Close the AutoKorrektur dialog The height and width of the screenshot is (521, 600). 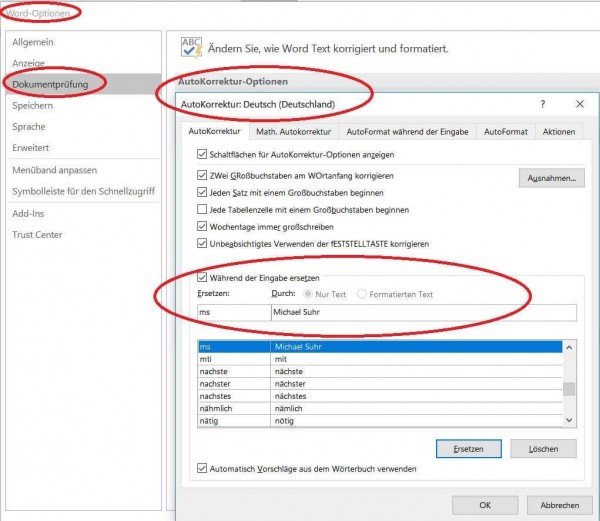[580, 104]
